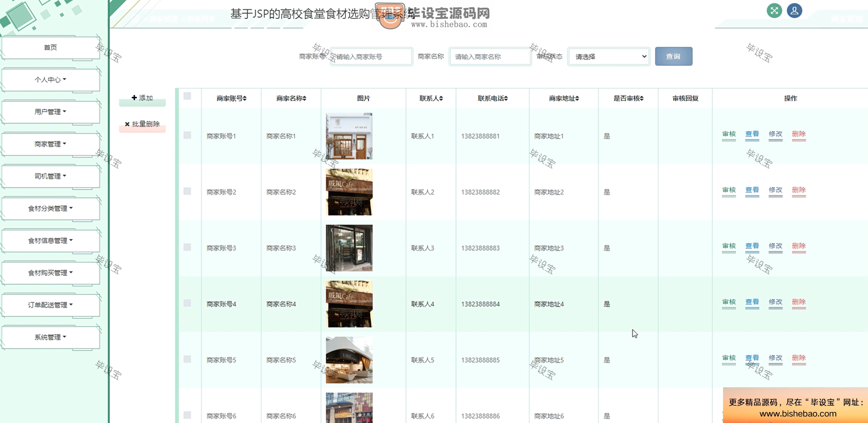Screen dimensions: 868x423
Task: Click phone number 13823888883
Action: point(480,248)
